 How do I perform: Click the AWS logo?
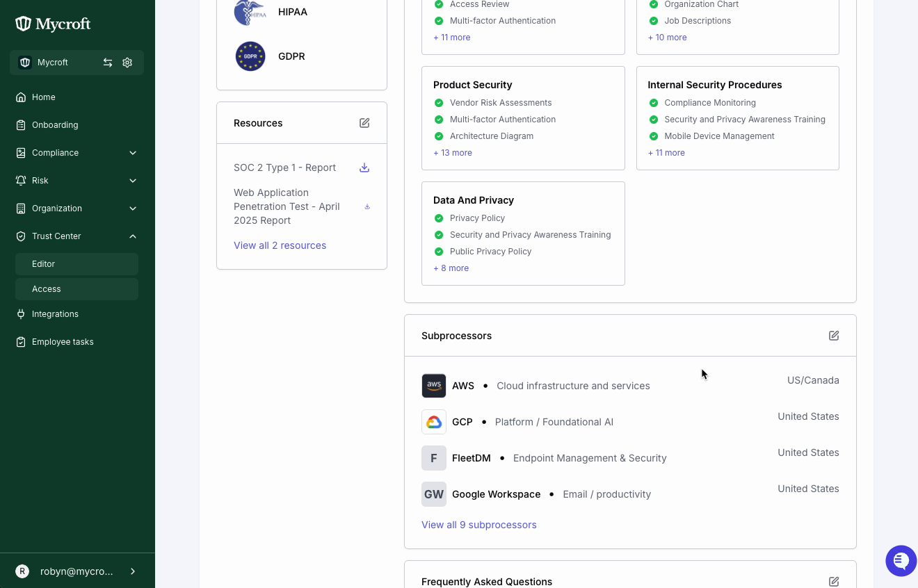click(434, 386)
